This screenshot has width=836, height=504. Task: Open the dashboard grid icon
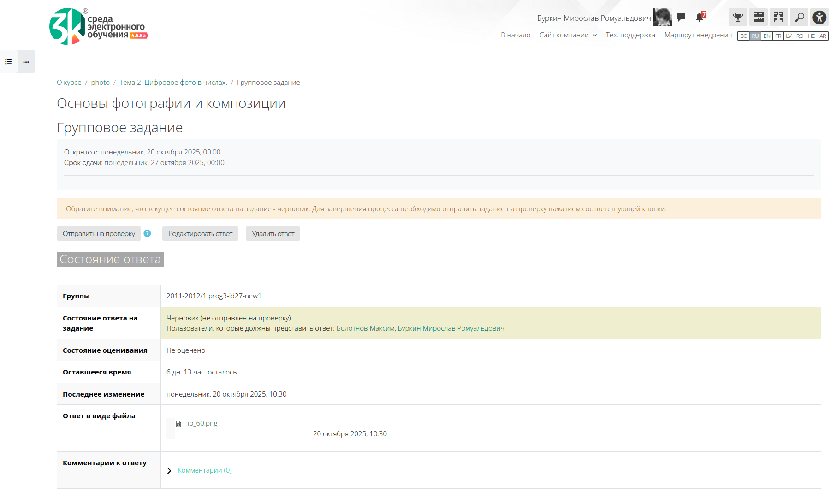[x=758, y=18]
